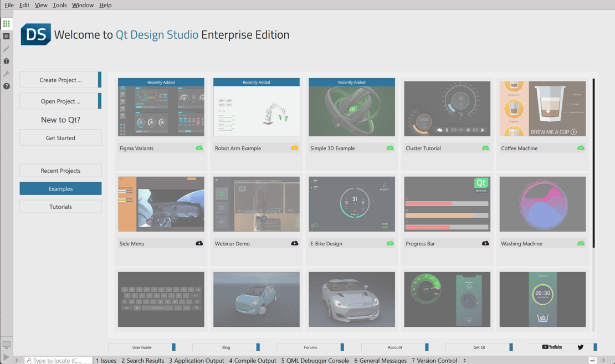Click the Twitter bird icon at bottom right

(580, 347)
